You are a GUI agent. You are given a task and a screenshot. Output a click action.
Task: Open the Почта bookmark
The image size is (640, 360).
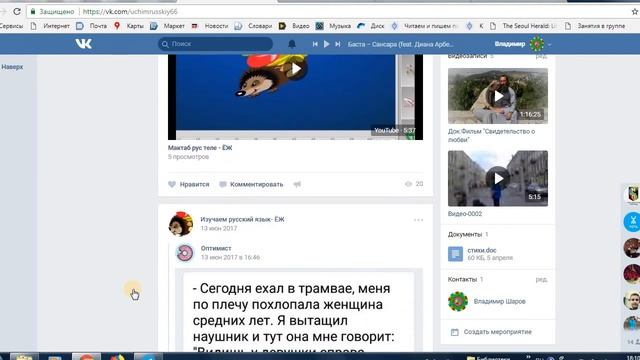(92, 26)
